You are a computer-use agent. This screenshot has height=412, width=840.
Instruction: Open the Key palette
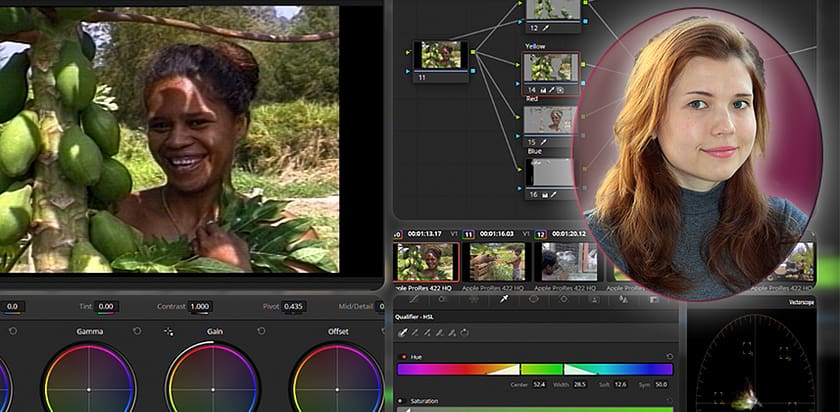[654, 299]
